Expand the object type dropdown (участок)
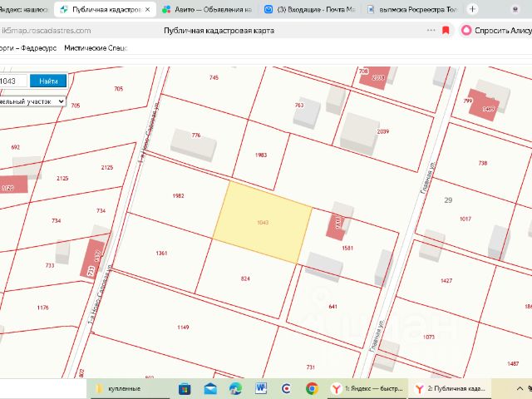Viewport: 532px width, 399px height. tap(32, 101)
